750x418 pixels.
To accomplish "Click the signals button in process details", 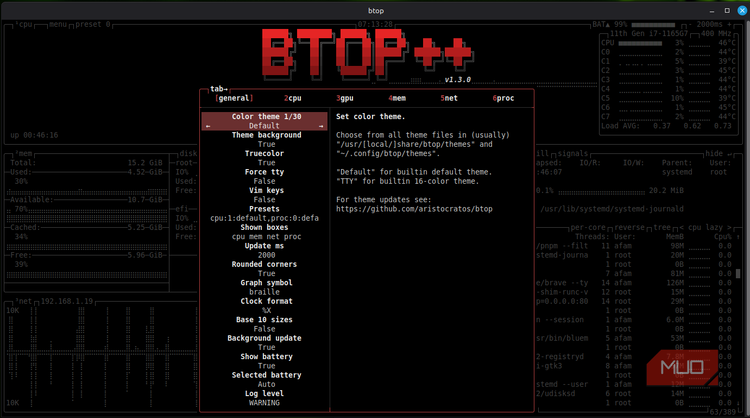I will click(573, 154).
